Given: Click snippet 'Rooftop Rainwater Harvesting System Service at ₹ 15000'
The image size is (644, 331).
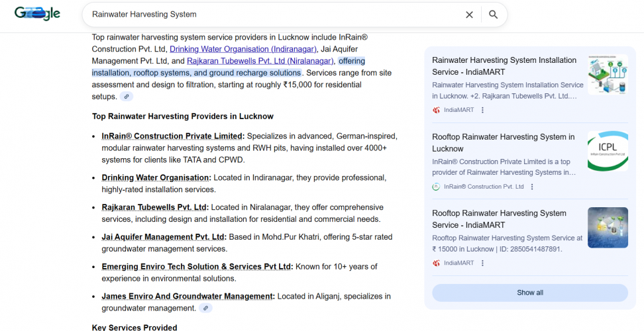Looking at the screenshot, I should (508, 244).
